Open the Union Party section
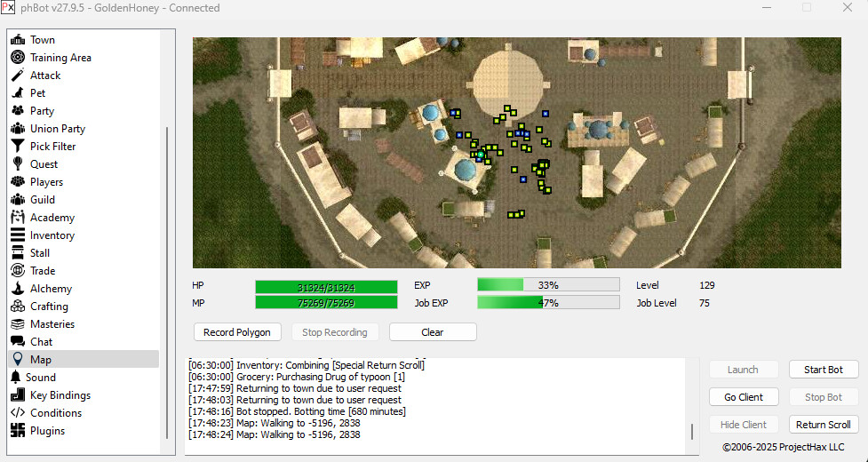Viewport: 868px width, 462px height. click(57, 129)
